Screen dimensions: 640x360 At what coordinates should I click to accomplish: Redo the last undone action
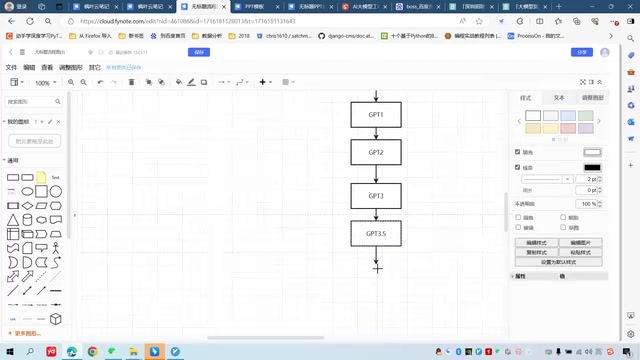tap(114, 82)
